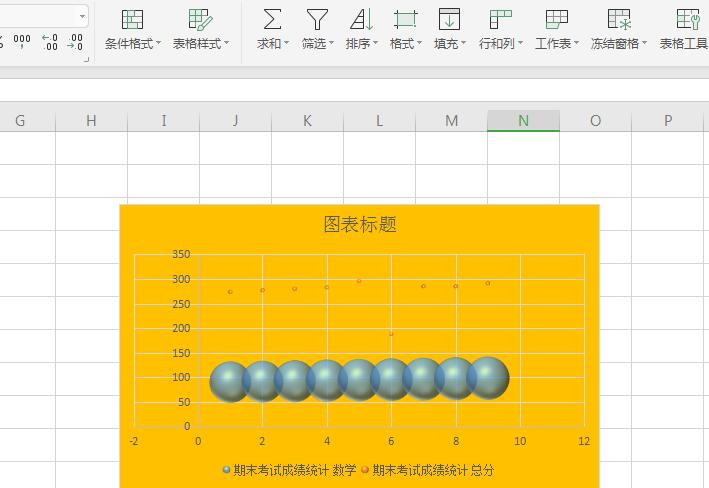
Task: Select the 期末考试成绩统计 数学 legend entry
Action: (289, 470)
